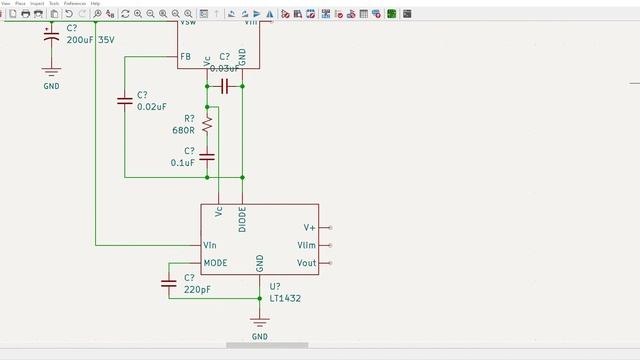Screen dimensions: 640x360
Task: Rotate selection clockwise
Action: point(244,14)
